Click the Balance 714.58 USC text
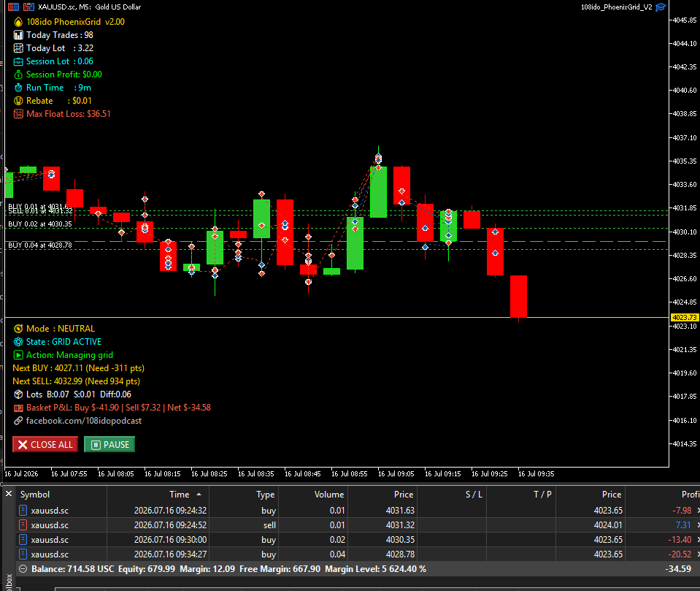 [73, 569]
